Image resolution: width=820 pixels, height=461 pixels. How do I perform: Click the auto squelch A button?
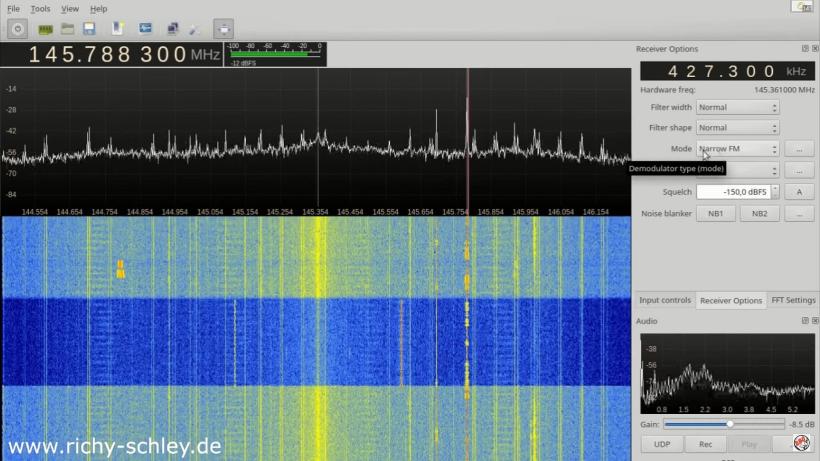pos(799,192)
